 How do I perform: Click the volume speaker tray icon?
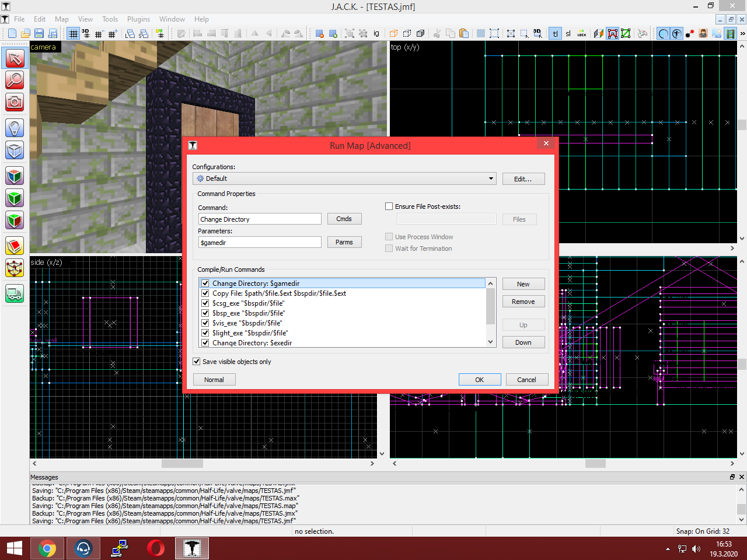[x=696, y=549]
